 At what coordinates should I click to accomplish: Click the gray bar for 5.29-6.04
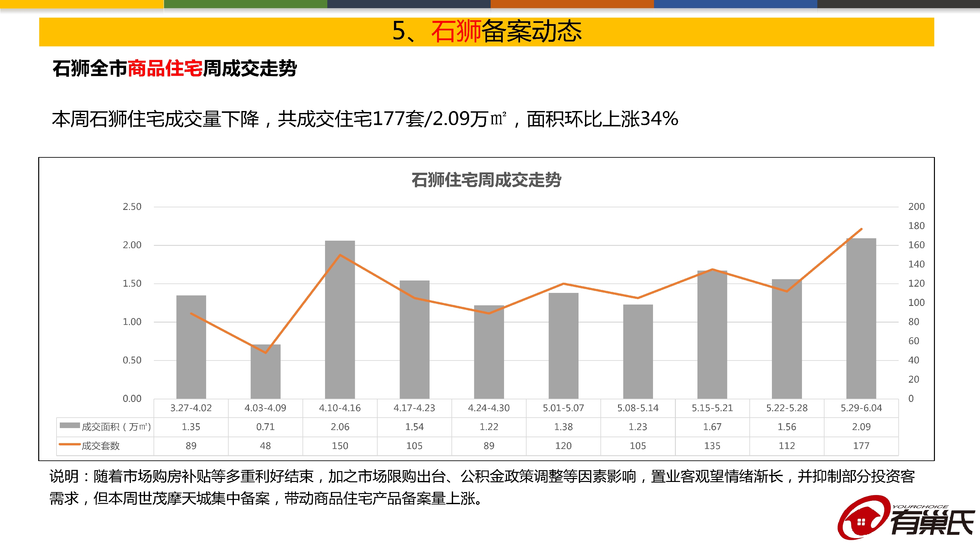tap(861, 318)
